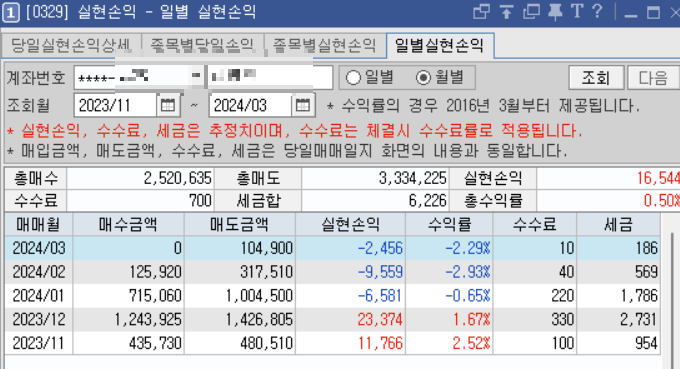This screenshot has height=369, width=680.
Task: Select the 2023/12 row
Action: pyautogui.click(x=333, y=320)
